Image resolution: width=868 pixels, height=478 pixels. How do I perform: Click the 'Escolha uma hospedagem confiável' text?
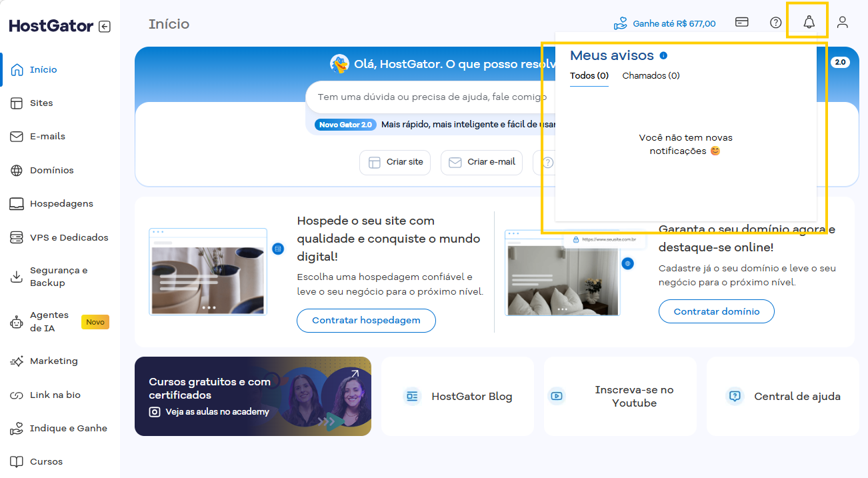[x=390, y=284]
